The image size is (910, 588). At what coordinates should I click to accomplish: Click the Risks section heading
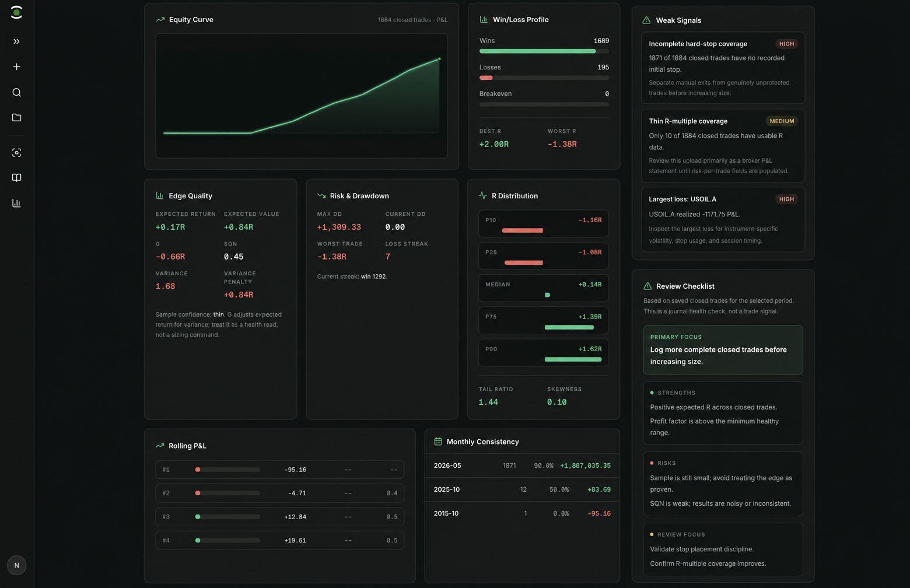click(667, 463)
